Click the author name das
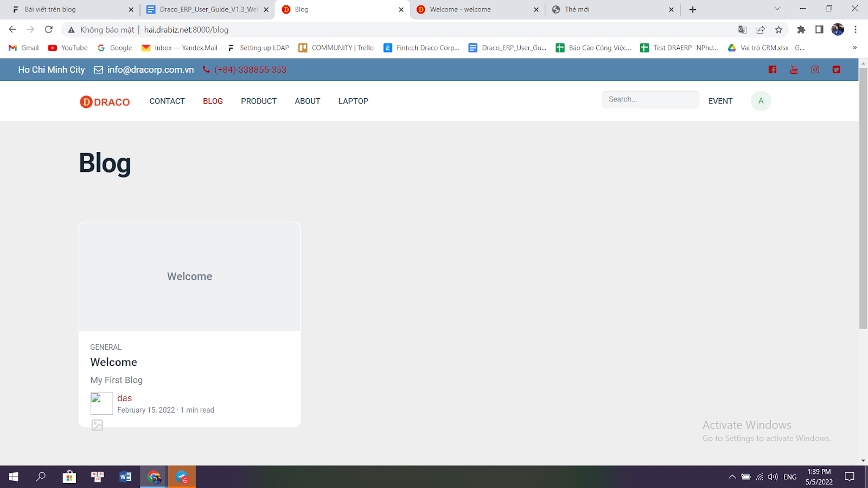 tap(124, 398)
